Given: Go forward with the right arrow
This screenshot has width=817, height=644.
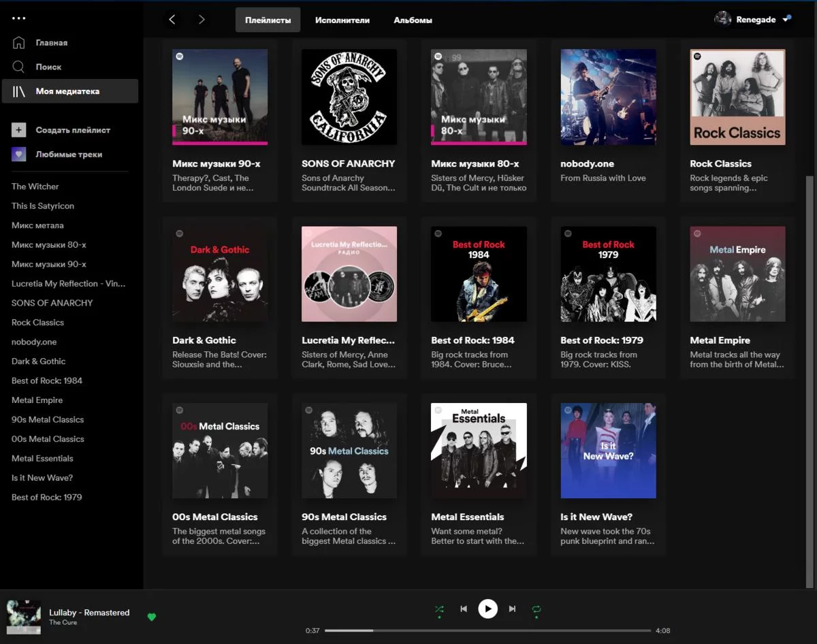Looking at the screenshot, I should [x=202, y=20].
